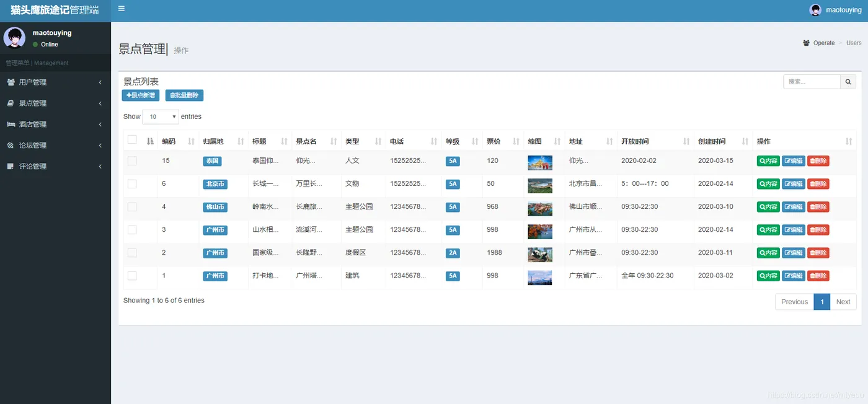Go to Previous page

click(x=794, y=302)
